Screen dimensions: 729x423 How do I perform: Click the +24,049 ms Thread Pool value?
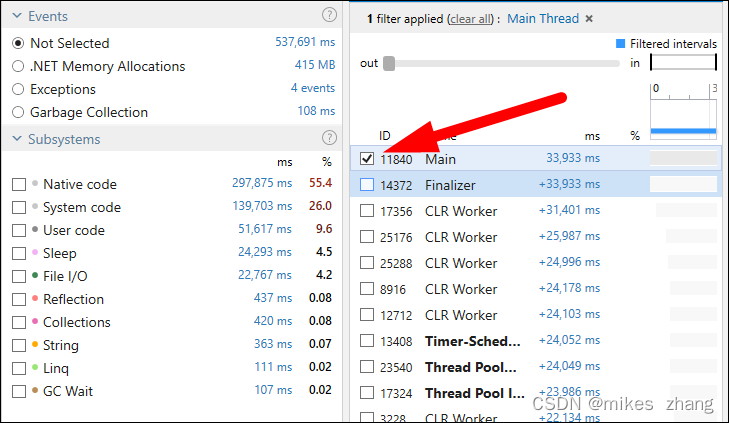click(x=570, y=366)
